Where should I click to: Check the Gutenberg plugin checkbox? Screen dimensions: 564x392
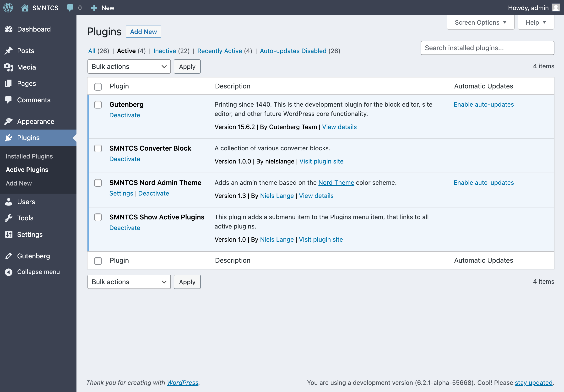[x=98, y=105]
